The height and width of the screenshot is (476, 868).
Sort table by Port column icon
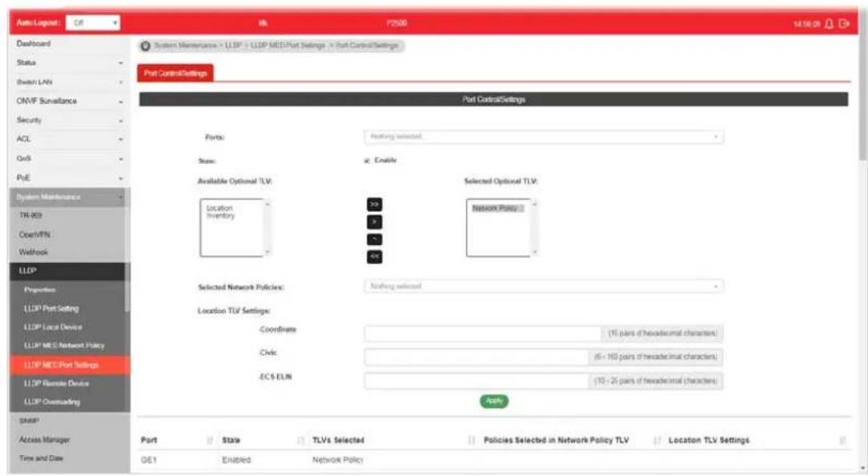click(210, 441)
